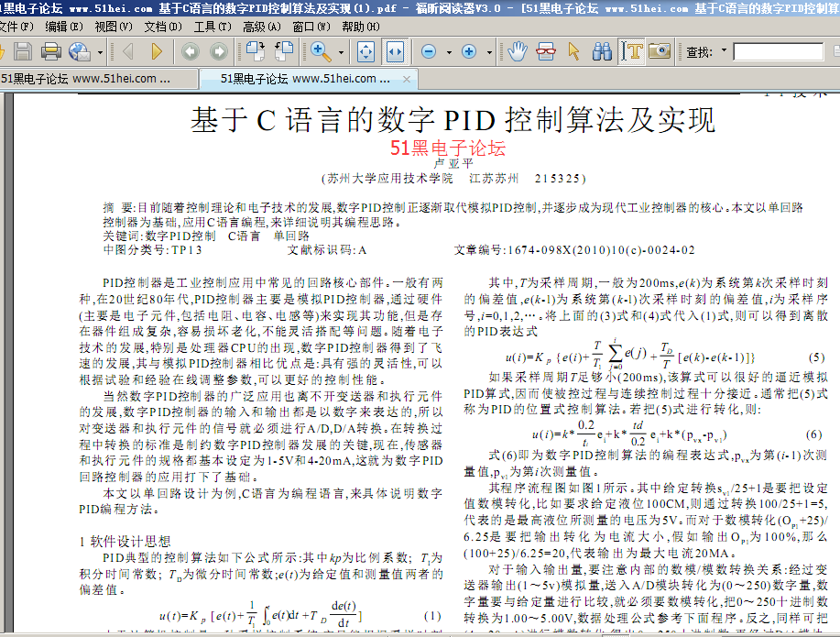Image resolution: width=840 pixels, height=637 pixels.
Task: Open the 文档(D) menu
Action: pyautogui.click(x=163, y=27)
